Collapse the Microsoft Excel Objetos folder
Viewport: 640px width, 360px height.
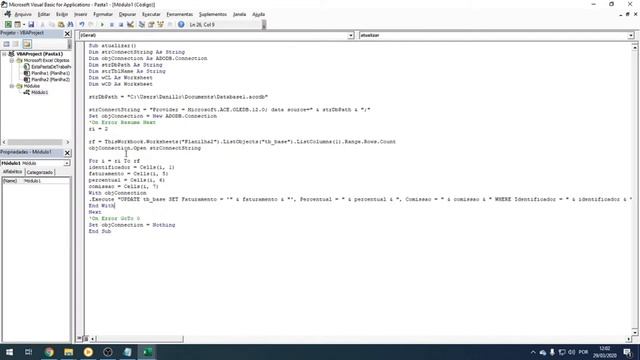[12, 60]
